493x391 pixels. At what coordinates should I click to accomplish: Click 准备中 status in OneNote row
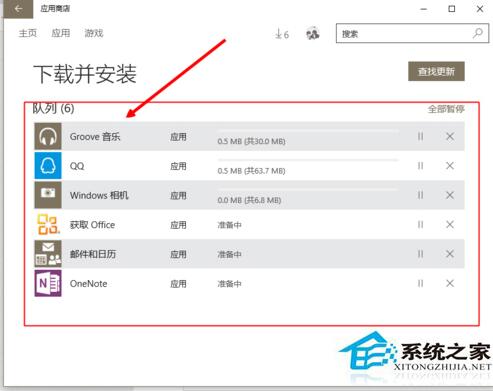229,284
